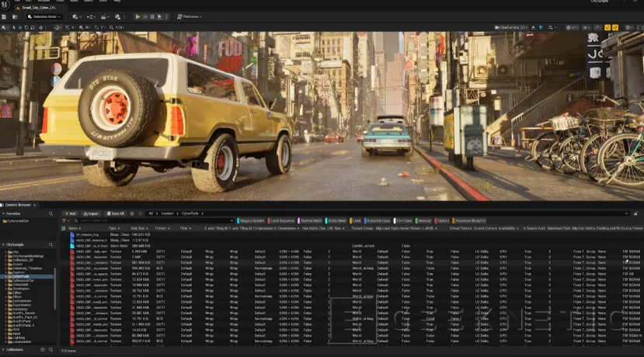Search in the Favorites section
Screen dimensions: 644x357
click(51, 213)
